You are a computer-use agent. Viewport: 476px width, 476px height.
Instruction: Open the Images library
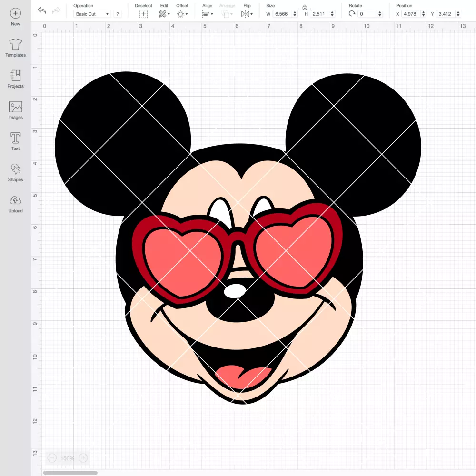16,110
